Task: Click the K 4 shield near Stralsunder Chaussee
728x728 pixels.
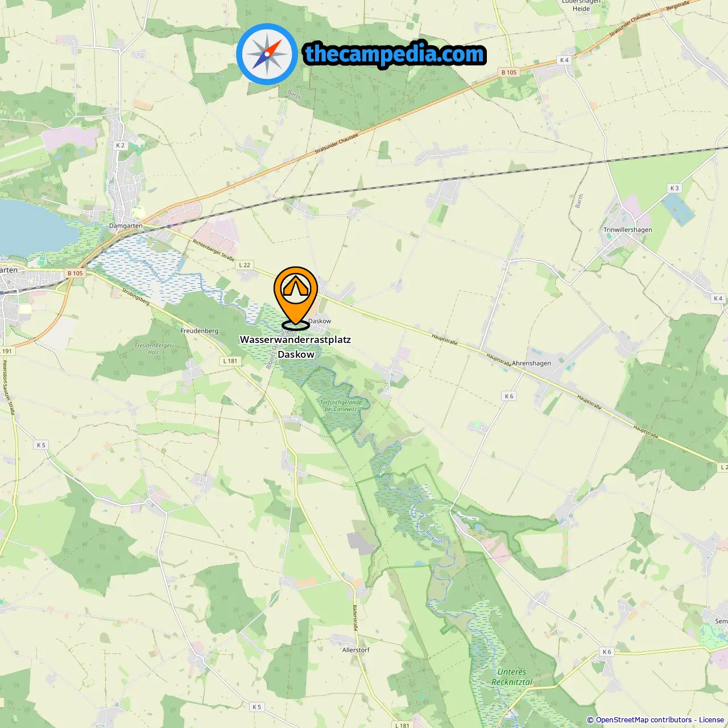Action: click(x=564, y=60)
